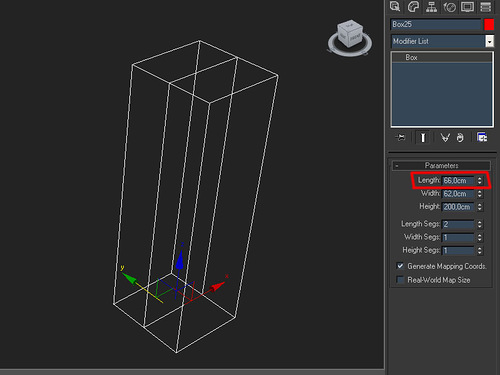500x375 pixels.
Task: Click the Length value field
Action: 458,181
